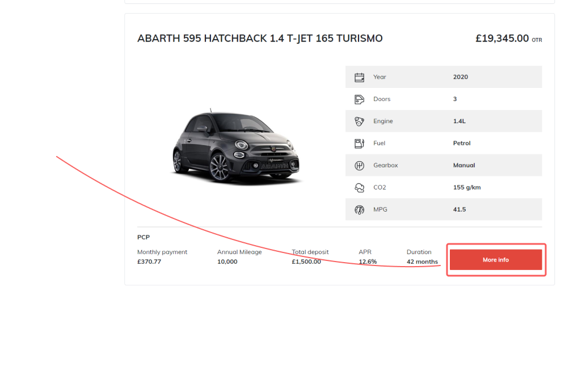The image size is (565, 392).
Task: Click the CO2 value 155 g/km
Action: 467,188
